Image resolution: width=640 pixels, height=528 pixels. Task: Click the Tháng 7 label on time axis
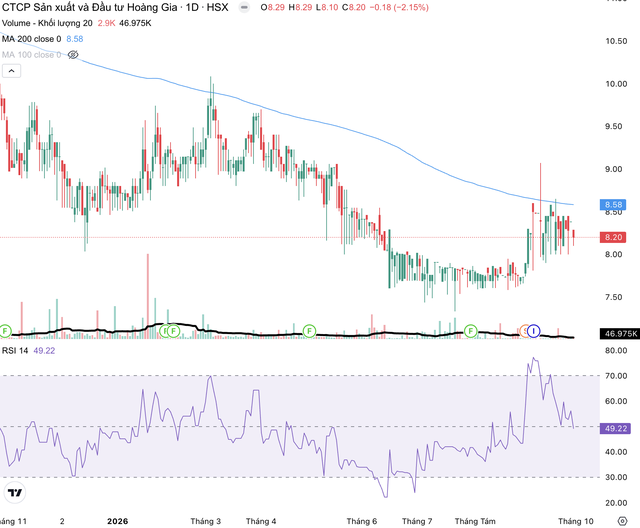coord(417,521)
